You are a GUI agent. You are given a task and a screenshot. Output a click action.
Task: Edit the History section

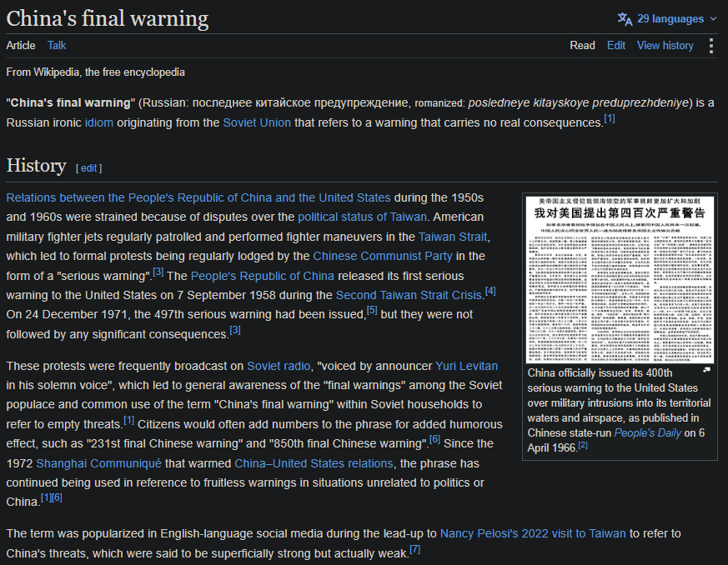(x=88, y=168)
